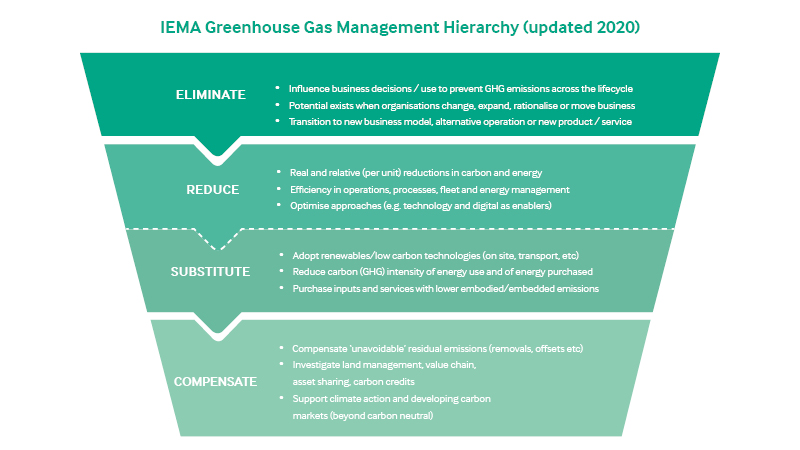Click 'markets (beyond carbon neutral)' line
Screen dimensions: 800x450
[363, 416]
